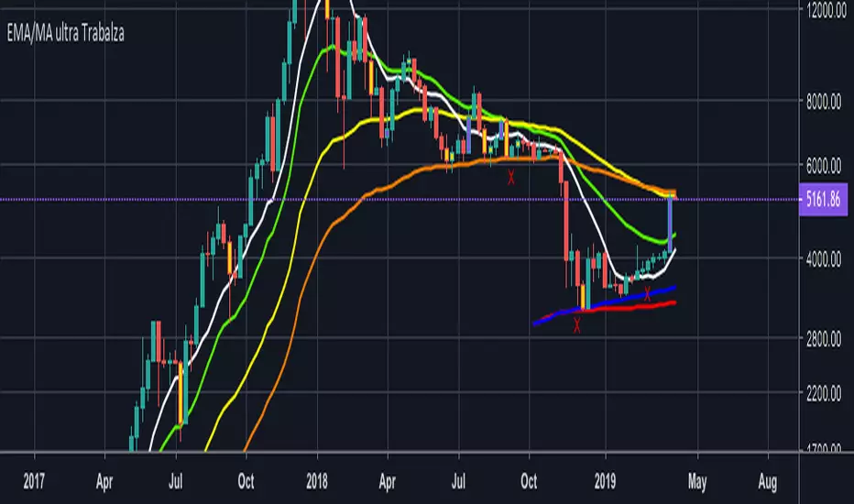The width and height of the screenshot is (854, 504).
Task: Click the 6000.00 price axis label
Action: pos(824,166)
